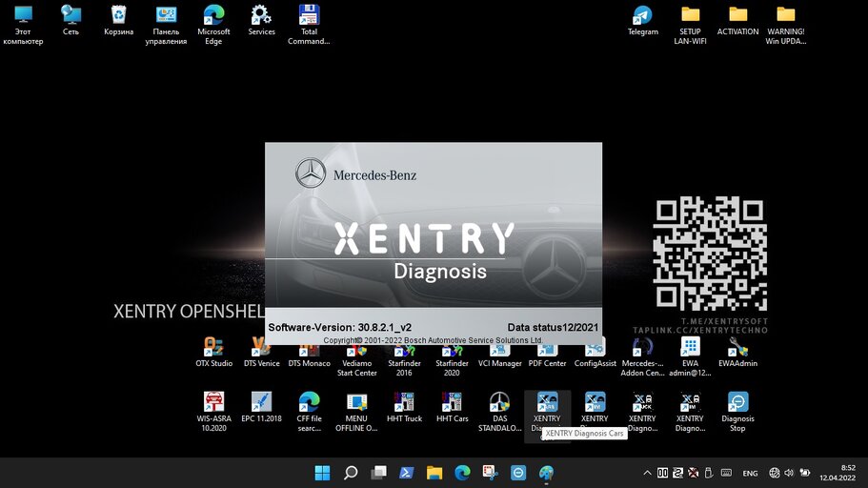
Task: Launch DTS Venice from the desktop
Action: (261, 354)
